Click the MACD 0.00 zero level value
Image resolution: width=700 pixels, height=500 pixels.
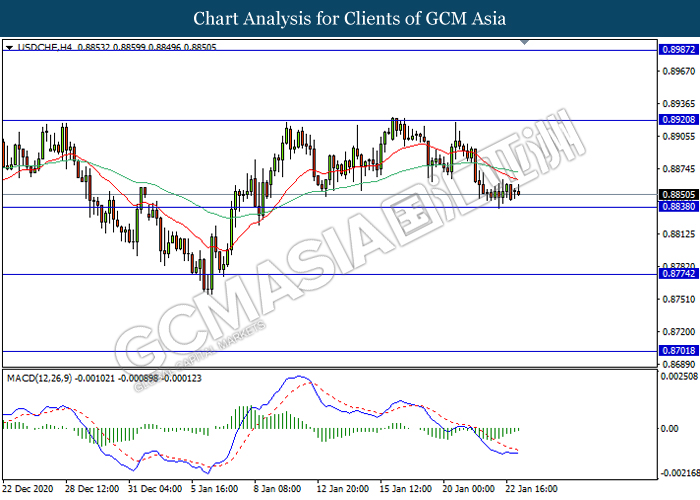(x=669, y=429)
